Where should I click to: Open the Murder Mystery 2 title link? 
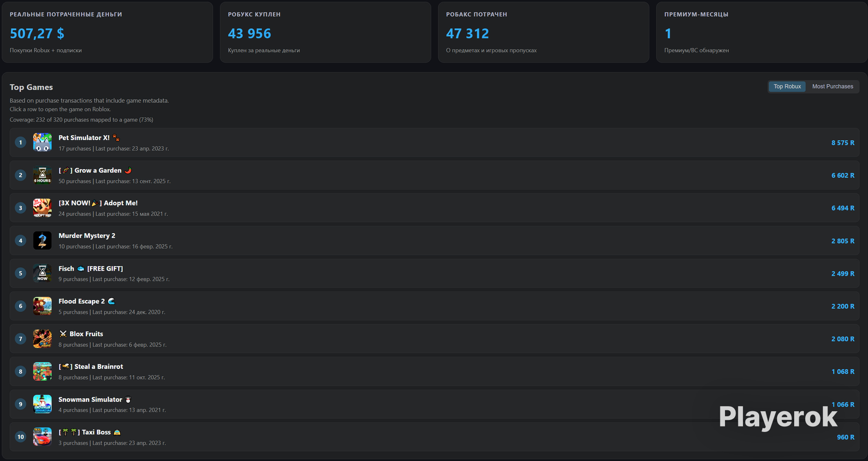[87, 236]
